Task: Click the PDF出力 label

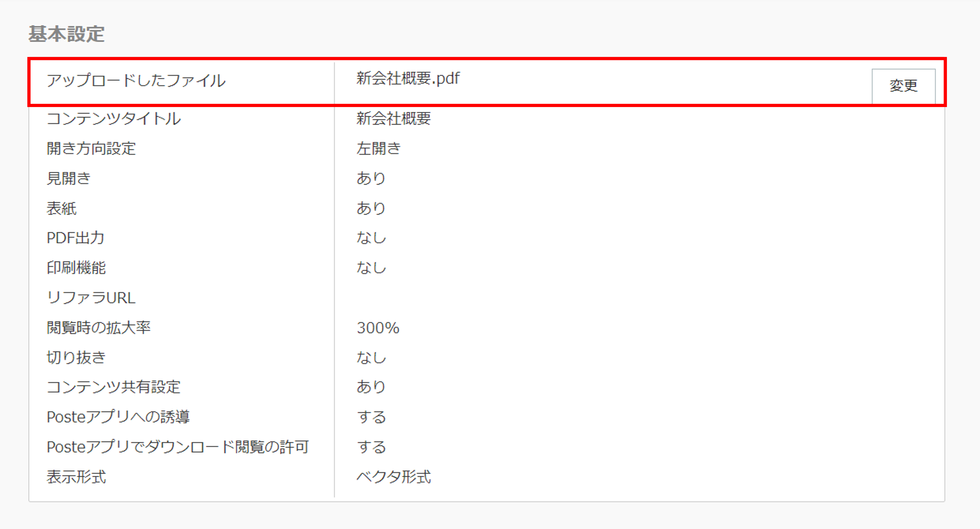Action: tap(75, 238)
